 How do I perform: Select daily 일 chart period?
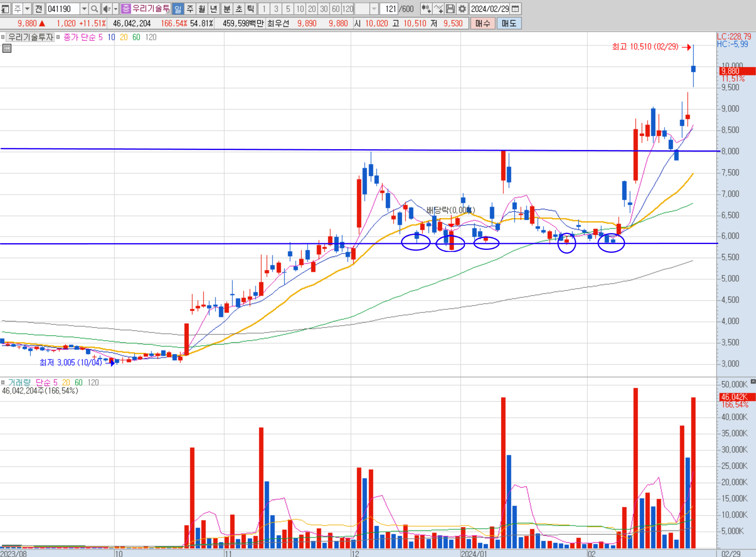(x=178, y=9)
